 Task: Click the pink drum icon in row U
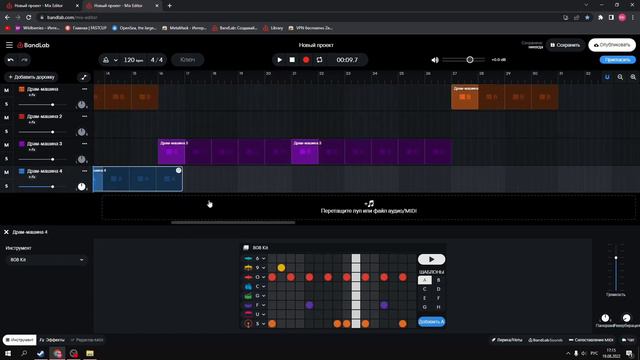pyautogui.click(x=248, y=314)
